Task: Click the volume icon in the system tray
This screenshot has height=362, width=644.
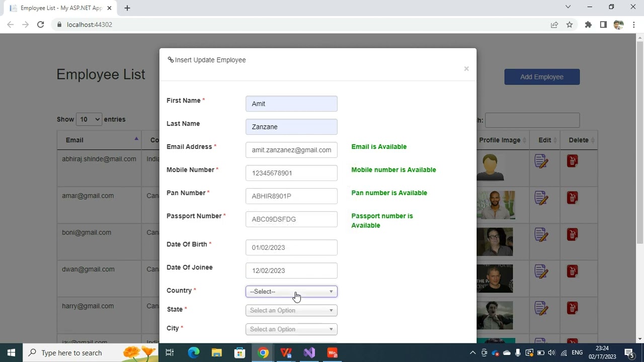Action: (552, 353)
